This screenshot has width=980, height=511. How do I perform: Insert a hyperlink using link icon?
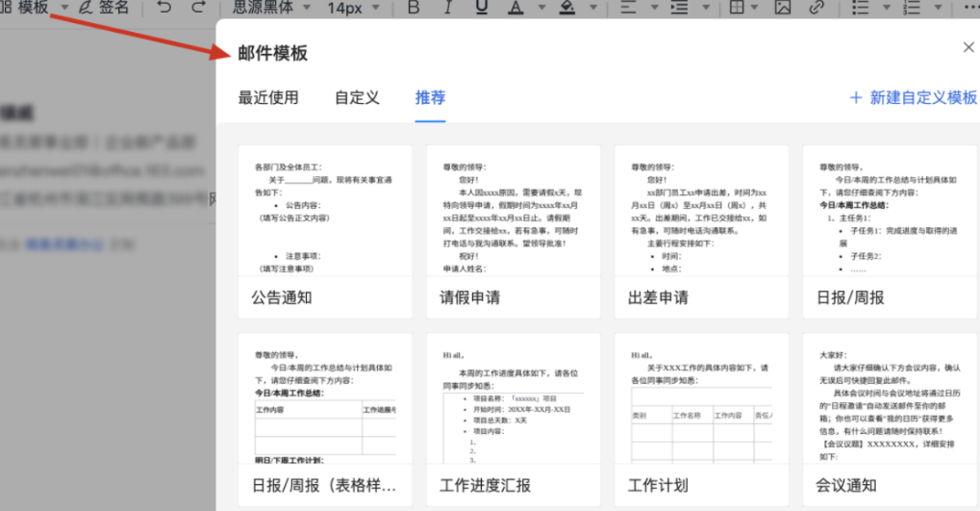pos(817,7)
